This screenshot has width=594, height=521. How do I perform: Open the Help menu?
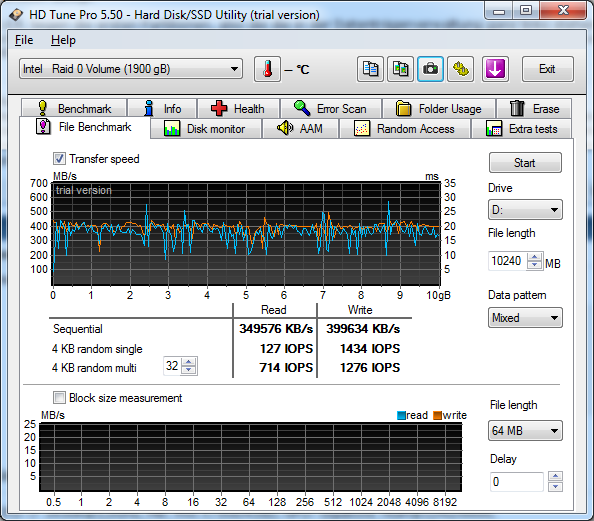(63, 40)
